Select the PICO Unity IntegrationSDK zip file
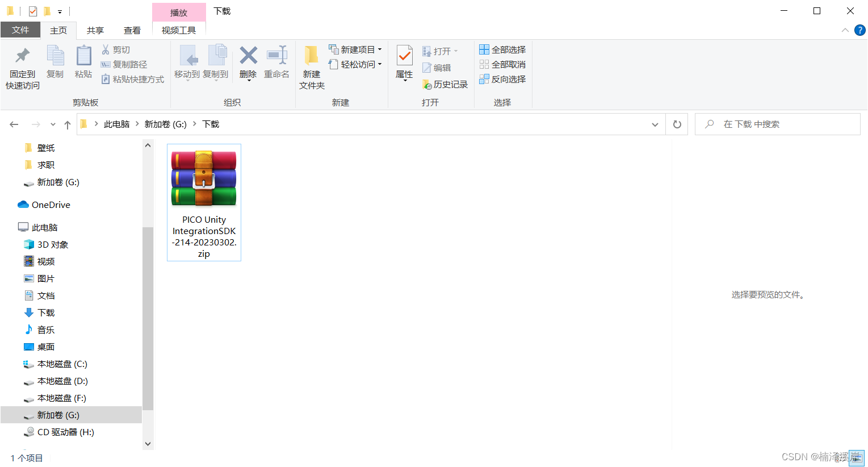Screen dimensions: 868x467 pos(204,203)
